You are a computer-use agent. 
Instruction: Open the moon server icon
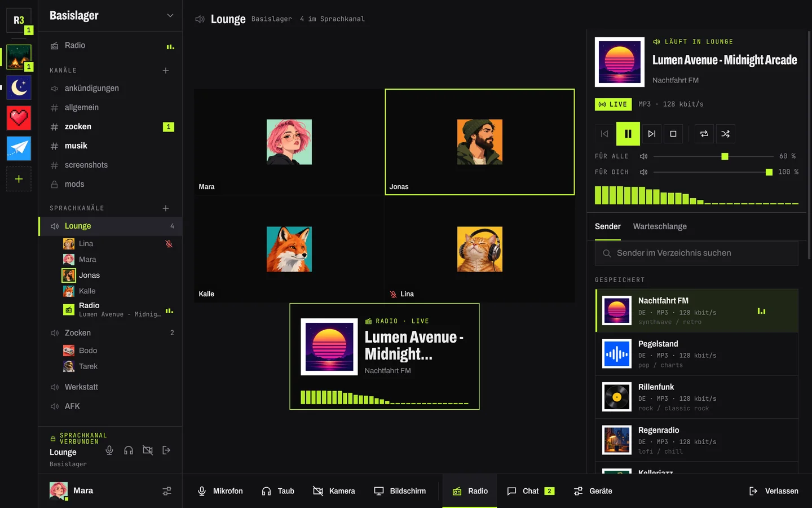(19, 87)
